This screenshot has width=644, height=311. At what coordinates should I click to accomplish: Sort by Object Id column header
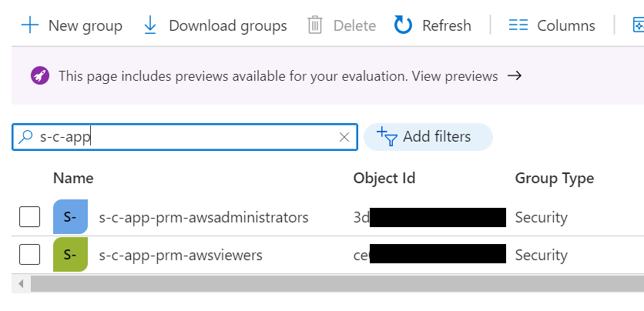coord(384,178)
